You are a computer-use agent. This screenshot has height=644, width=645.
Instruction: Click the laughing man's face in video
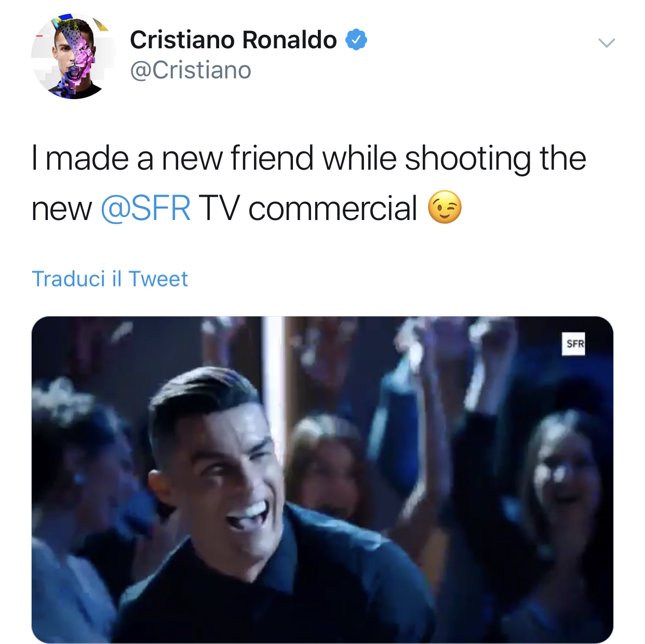[x=229, y=467]
